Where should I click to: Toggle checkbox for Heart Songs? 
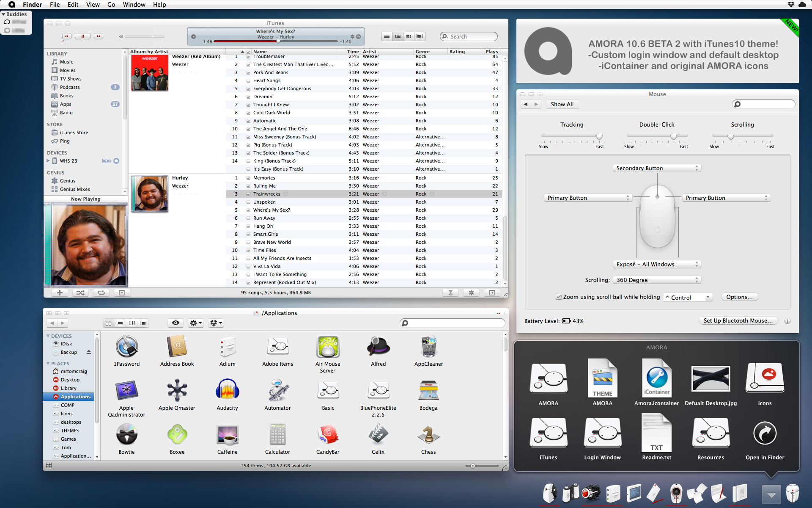[x=249, y=80]
